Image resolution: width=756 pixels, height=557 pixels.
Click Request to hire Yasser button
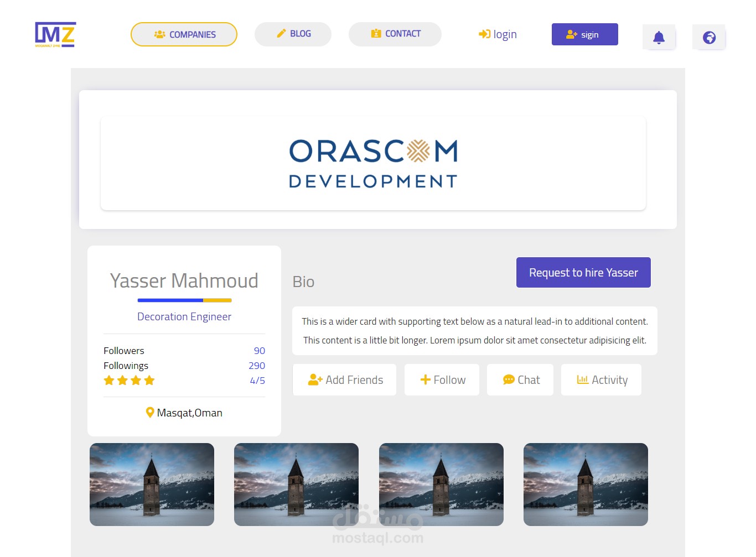pyautogui.click(x=583, y=272)
